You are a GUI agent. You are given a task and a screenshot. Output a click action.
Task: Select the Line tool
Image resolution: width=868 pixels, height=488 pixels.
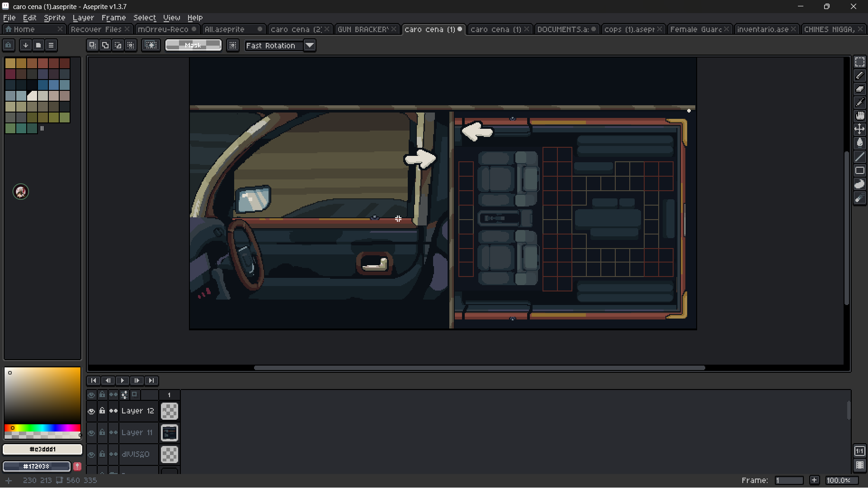tap(859, 157)
